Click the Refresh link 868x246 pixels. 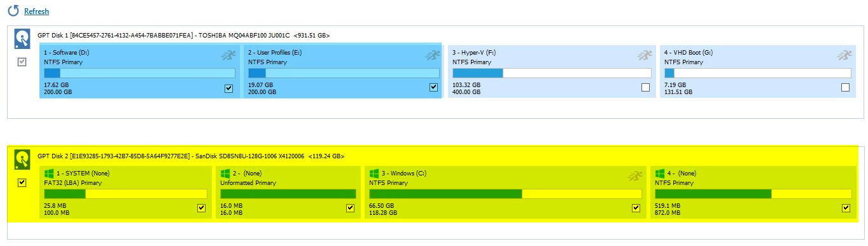[x=36, y=11]
